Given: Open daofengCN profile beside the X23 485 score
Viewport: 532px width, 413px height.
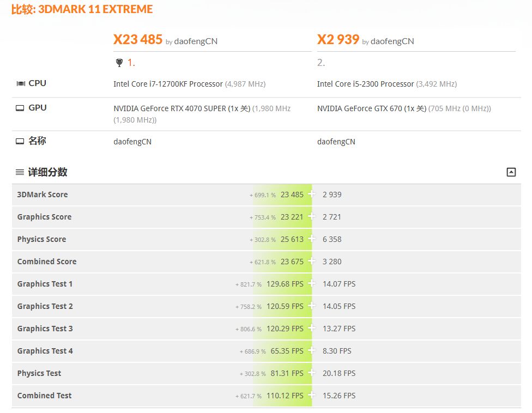Looking at the screenshot, I should coord(196,41).
